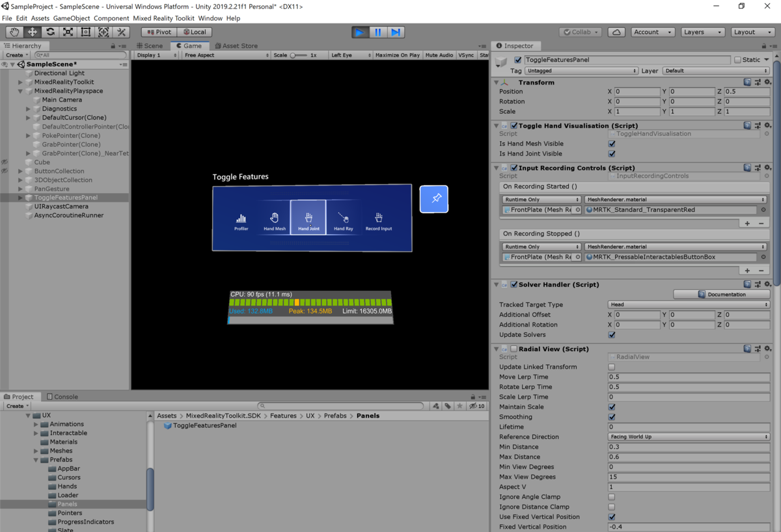781x532 pixels.
Task: Click the Position Z input field
Action: click(747, 92)
